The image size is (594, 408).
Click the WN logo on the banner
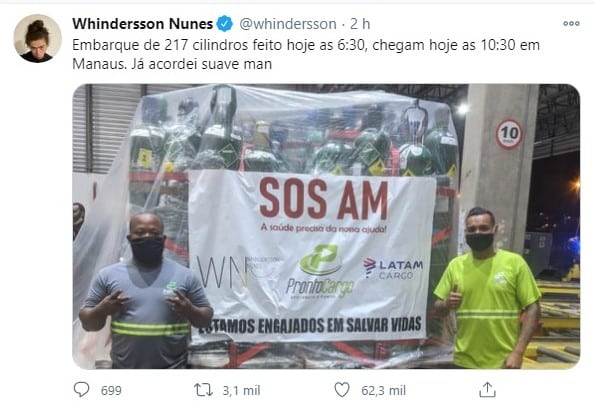coord(222,272)
